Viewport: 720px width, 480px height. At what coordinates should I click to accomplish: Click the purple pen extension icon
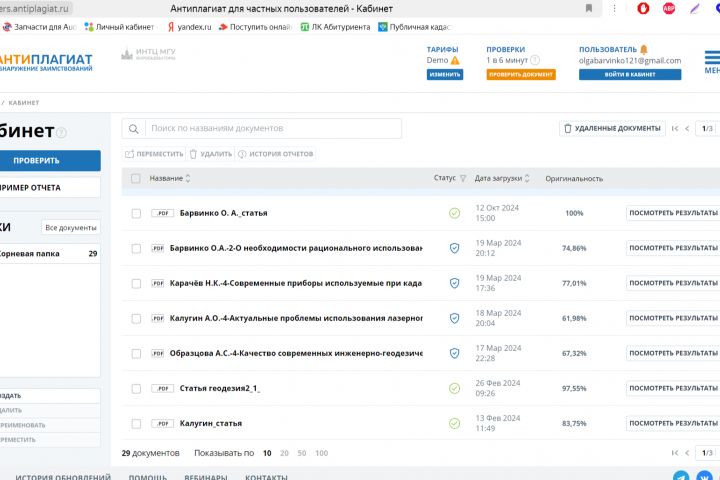[694, 8]
